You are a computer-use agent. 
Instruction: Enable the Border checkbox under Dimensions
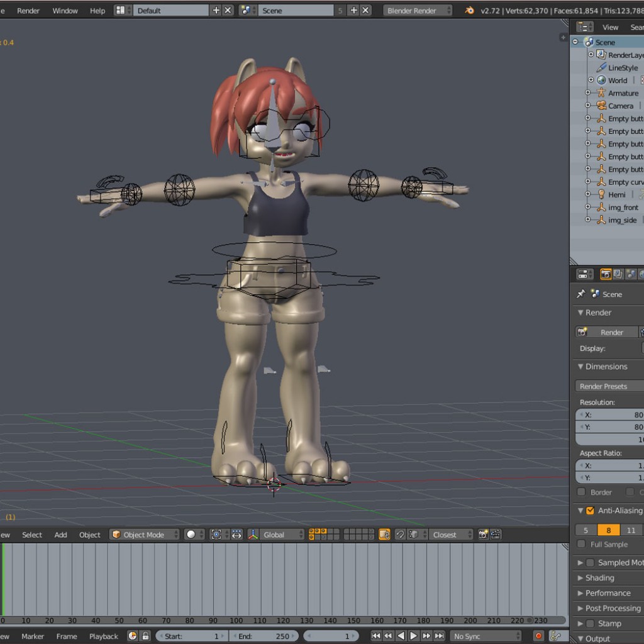(581, 492)
